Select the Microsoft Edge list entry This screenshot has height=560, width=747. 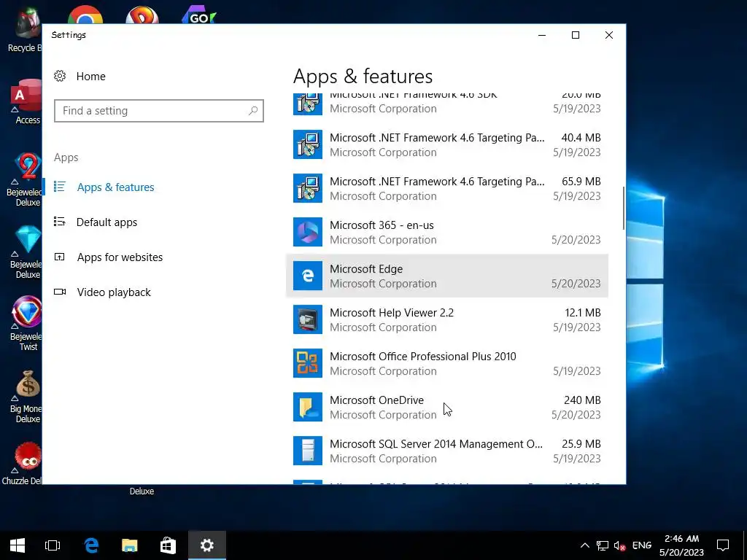[447, 276]
